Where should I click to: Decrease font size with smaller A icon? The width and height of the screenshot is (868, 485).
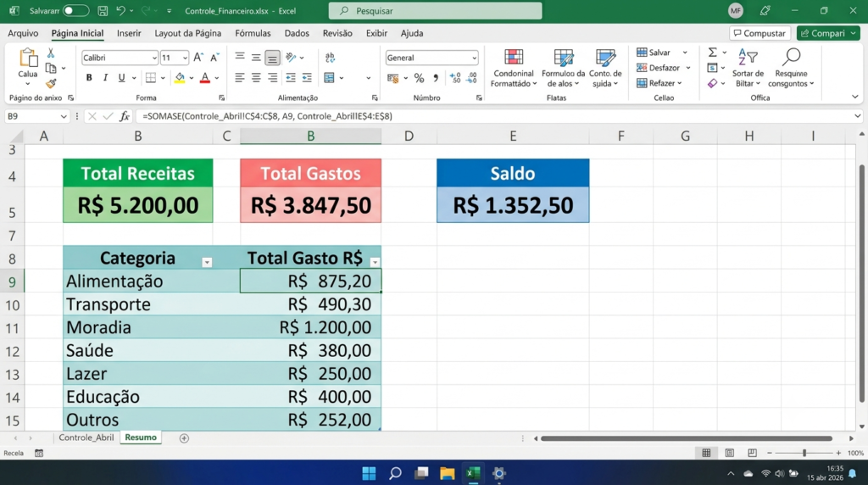[x=214, y=57]
